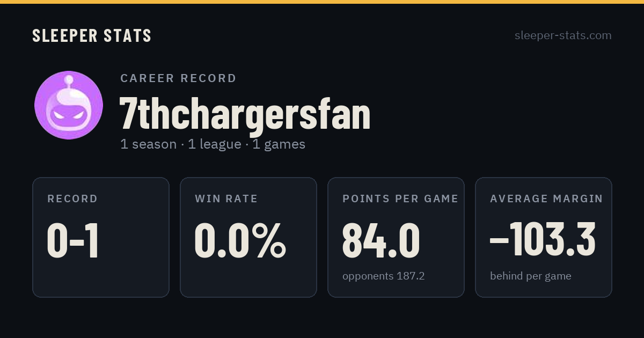644x338 pixels.
Task: Open the RECORD stat card
Action: pyautogui.click(x=101, y=237)
